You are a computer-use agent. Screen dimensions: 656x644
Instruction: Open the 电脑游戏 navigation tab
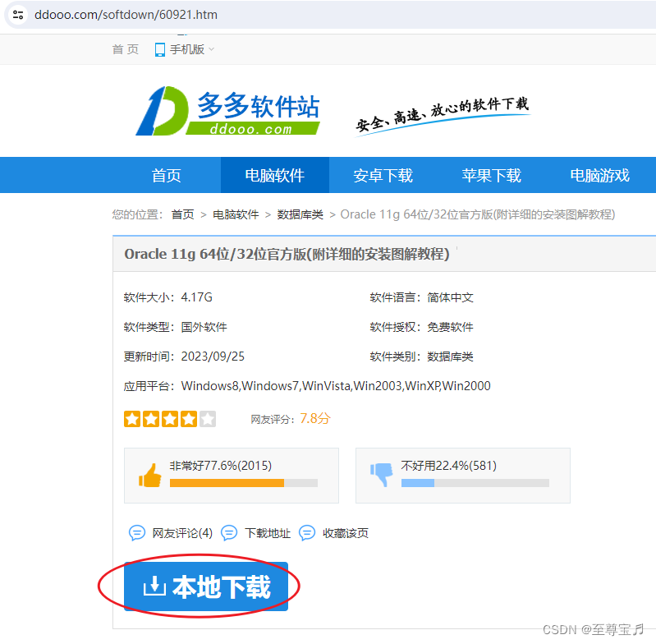[x=599, y=175]
